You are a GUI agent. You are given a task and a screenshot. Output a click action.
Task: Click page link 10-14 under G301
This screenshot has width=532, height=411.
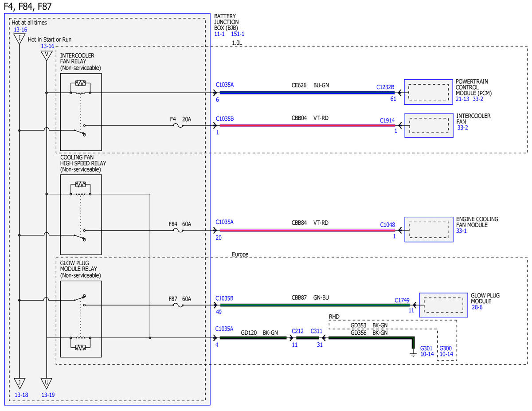coord(427,354)
